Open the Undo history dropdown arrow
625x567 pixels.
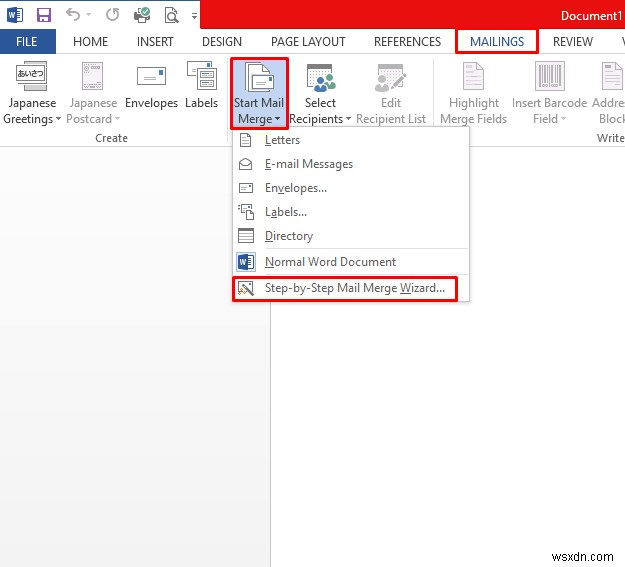(x=88, y=15)
